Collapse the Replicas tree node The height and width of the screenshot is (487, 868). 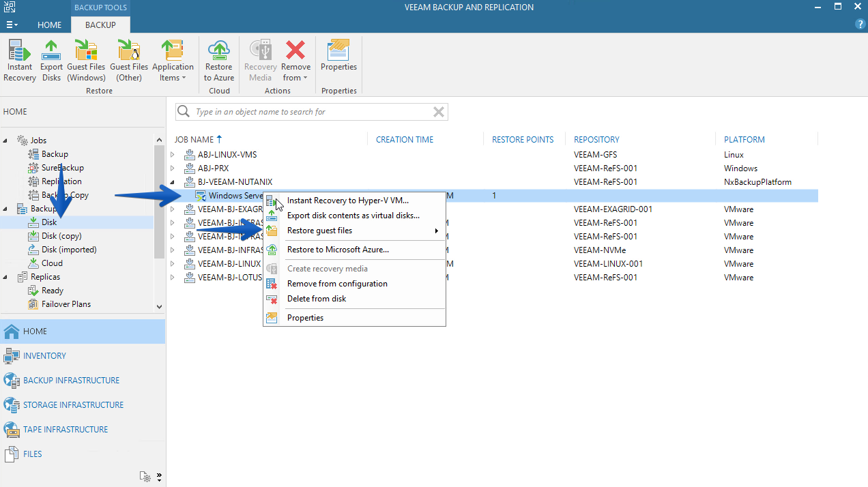[6, 277]
